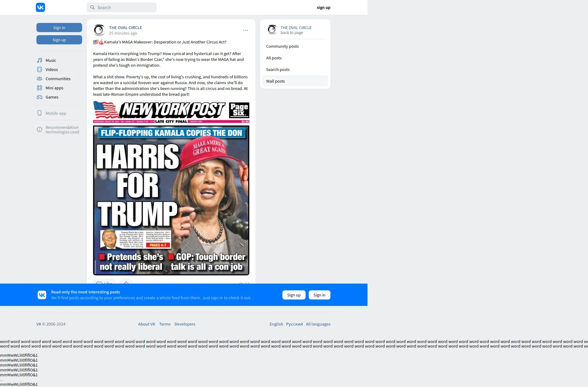
Task: Select the All posts filter
Action: [x=274, y=58]
